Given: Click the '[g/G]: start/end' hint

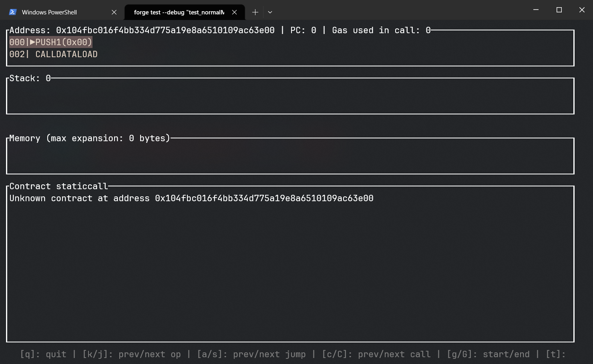Looking at the screenshot, I should click(488, 354).
